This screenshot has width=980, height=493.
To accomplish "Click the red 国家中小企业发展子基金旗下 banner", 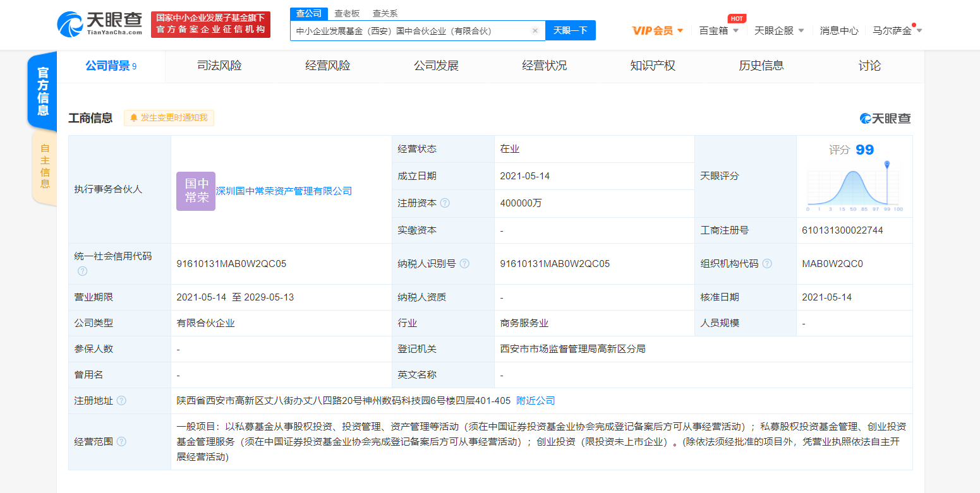I will tap(210, 24).
